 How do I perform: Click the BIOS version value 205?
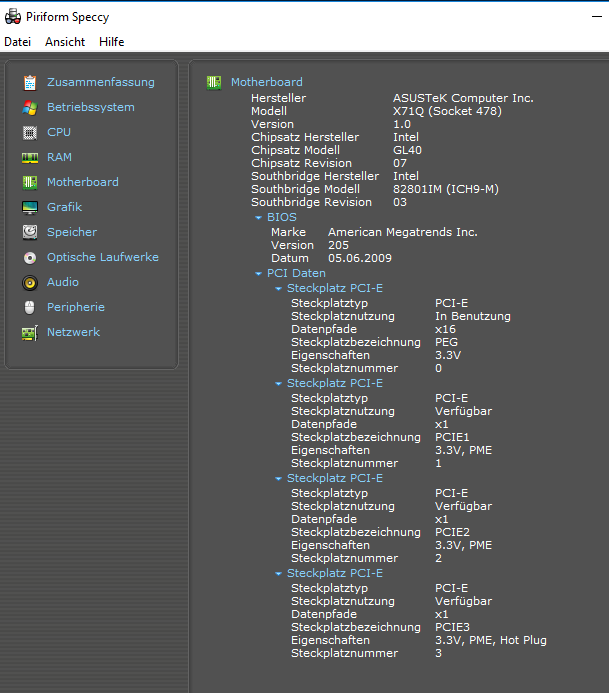coord(338,245)
